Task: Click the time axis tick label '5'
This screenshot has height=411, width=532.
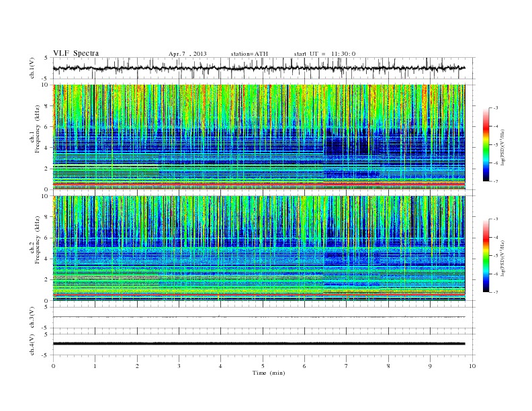Action: tap(263, 366)
